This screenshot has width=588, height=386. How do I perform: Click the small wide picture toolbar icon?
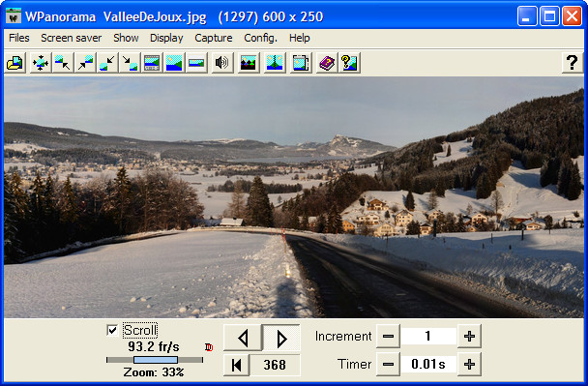pos(196,63)
